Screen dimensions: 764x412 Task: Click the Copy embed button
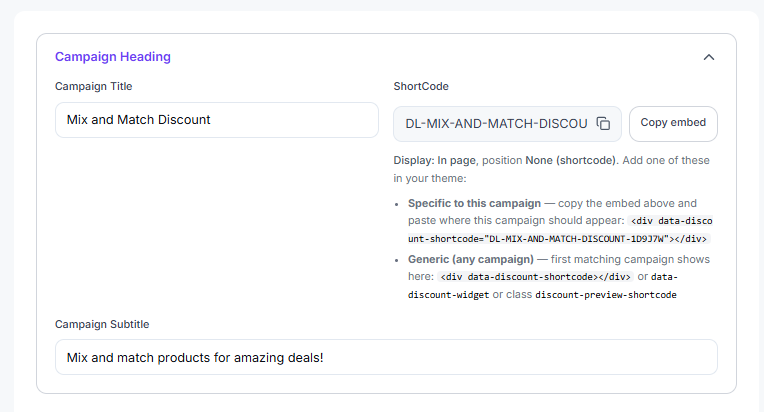coord(673,124)
